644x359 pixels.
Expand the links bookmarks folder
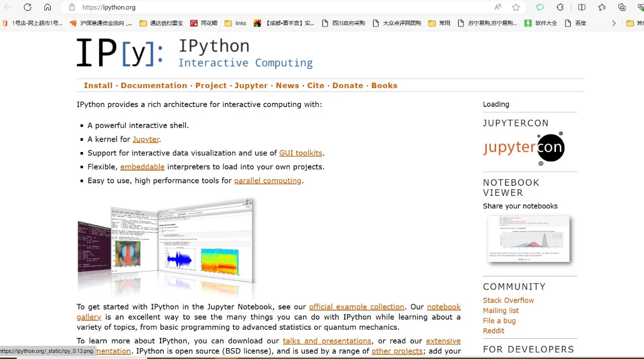click(x=235, y=23)
